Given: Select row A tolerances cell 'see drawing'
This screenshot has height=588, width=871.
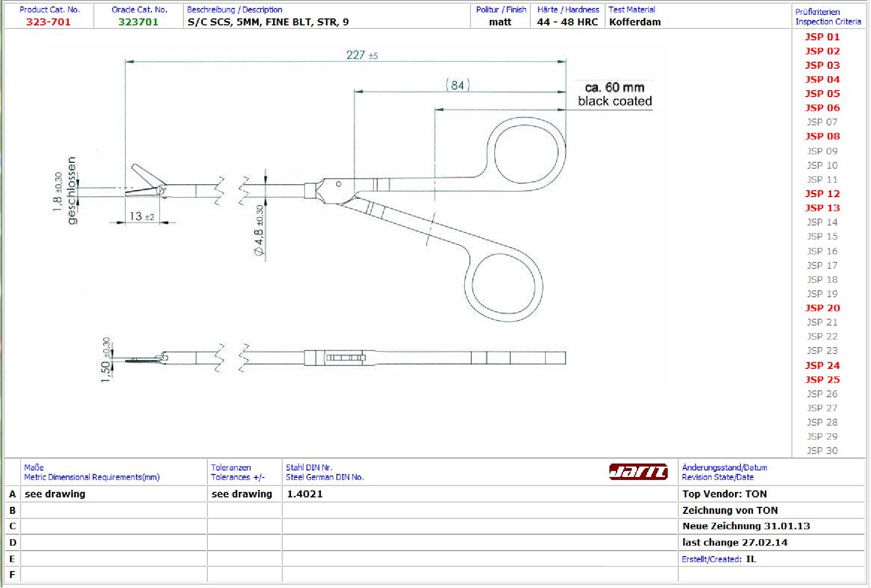Looking at the screenshot, I should click(242, 494).
